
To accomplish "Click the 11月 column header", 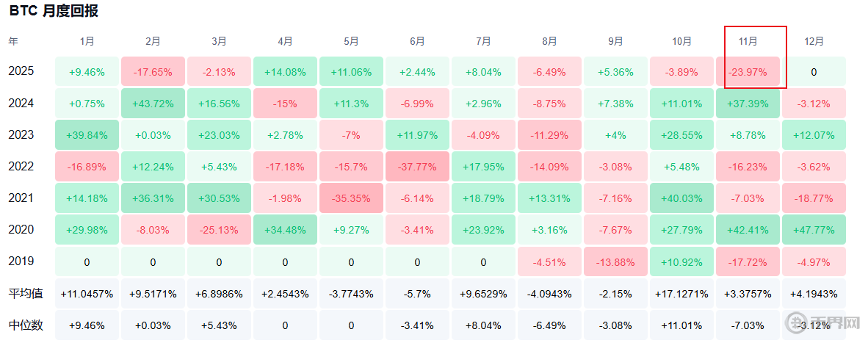I will 748,41.
